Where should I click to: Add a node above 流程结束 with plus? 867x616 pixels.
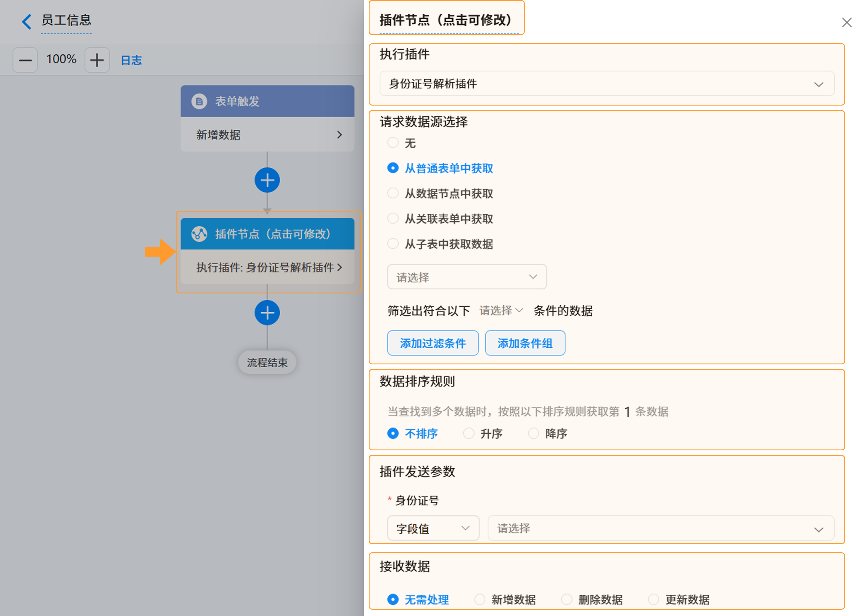(x=267, y=313)
